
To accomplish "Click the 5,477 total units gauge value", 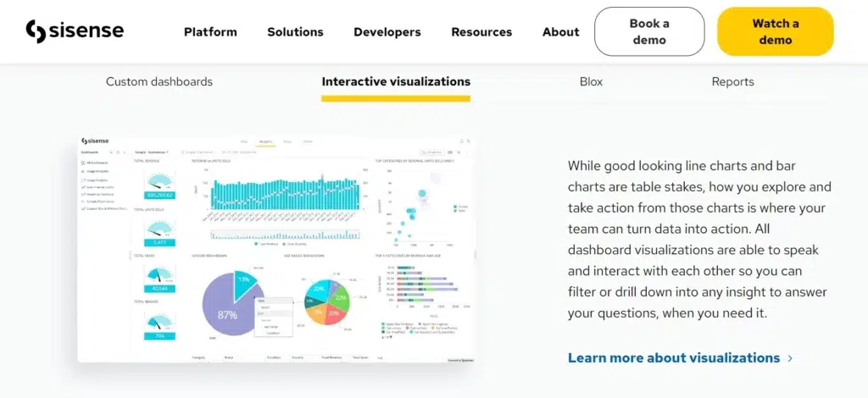I will pos(160,243).
